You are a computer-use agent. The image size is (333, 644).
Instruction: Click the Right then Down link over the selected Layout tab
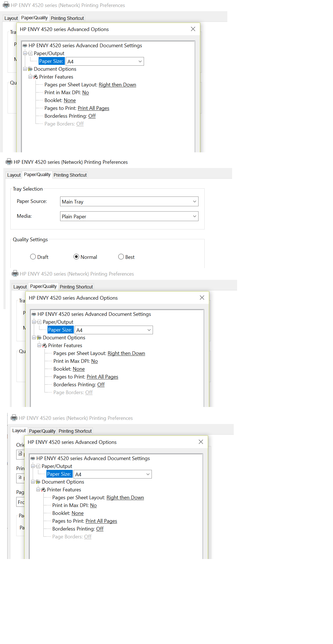(x=125, y=498)
